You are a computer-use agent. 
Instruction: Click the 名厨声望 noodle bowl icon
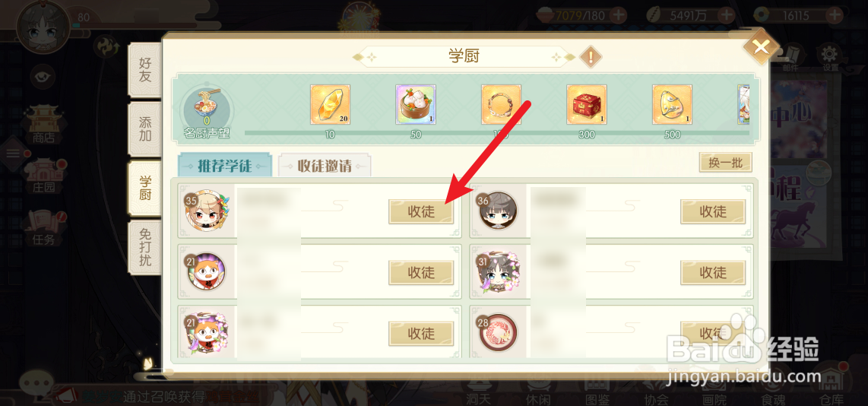[206, 107]
